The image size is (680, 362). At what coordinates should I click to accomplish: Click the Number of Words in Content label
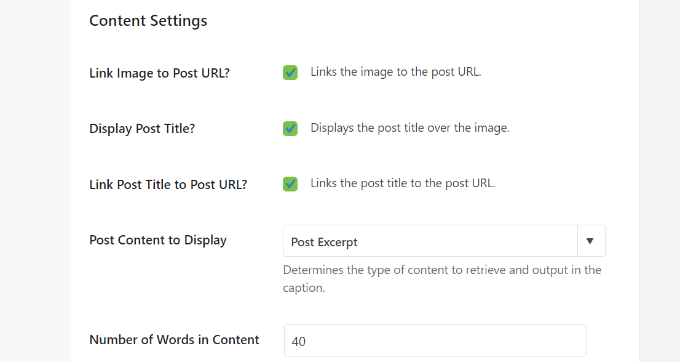point(174,339)
